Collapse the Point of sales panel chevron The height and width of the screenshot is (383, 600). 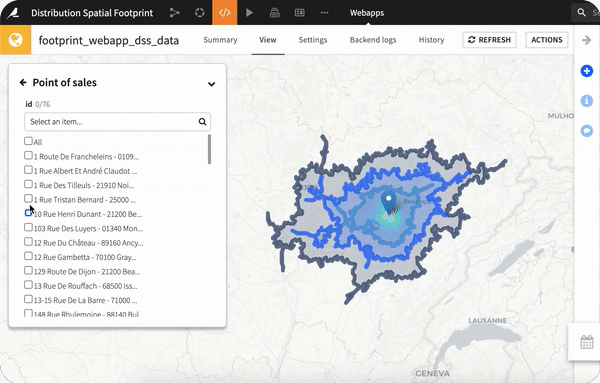211,84
